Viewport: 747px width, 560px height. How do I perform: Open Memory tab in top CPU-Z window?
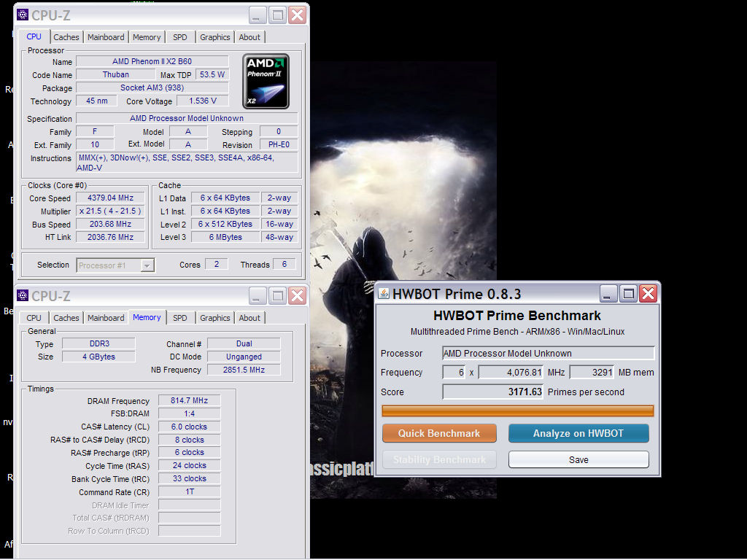click(147, 37)
